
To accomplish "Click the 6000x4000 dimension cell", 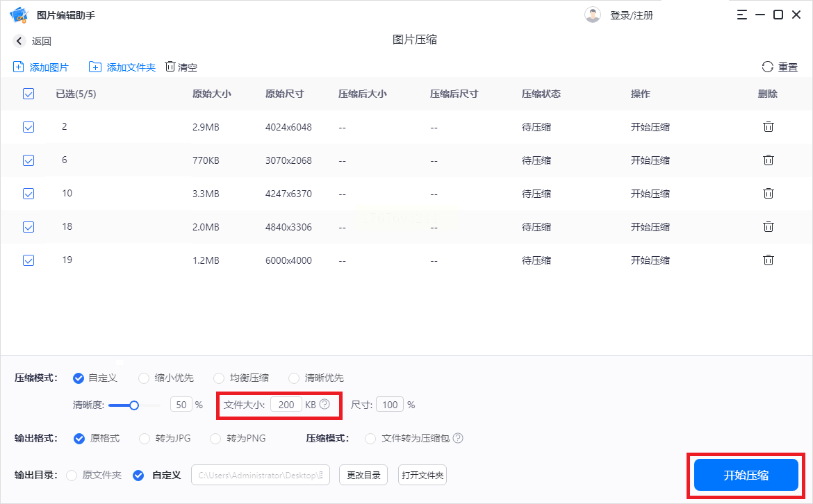I will click(x=289, y=260).
